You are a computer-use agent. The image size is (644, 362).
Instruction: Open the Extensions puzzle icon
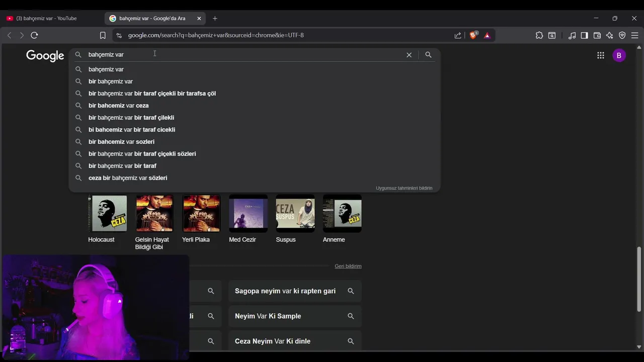(539, 35)
